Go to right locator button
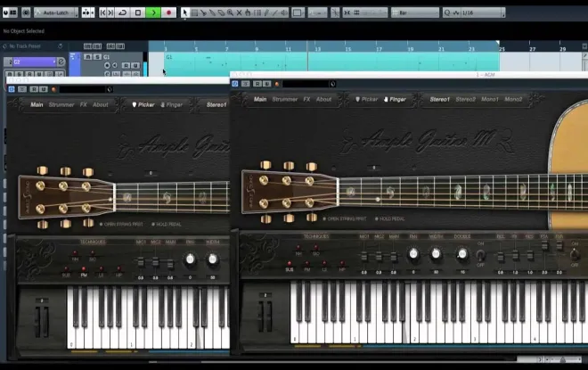 pyautogui.click(x=110, y=12)
